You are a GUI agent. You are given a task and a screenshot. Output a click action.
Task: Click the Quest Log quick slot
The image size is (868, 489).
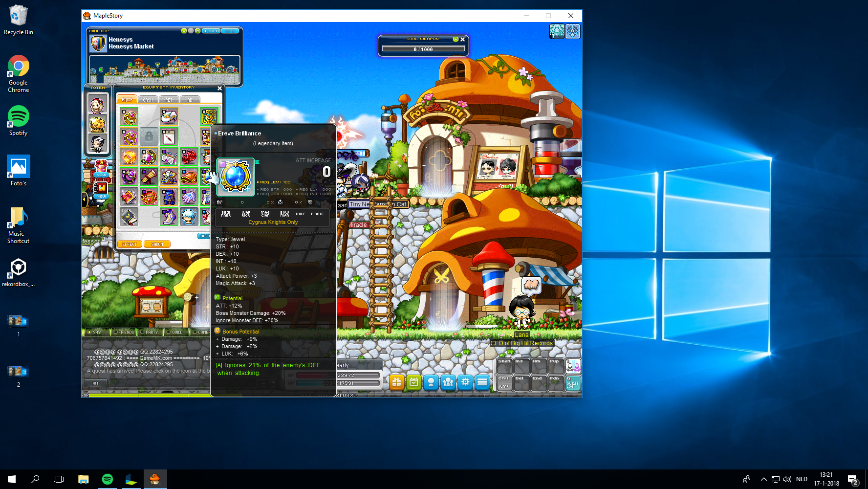pyautogui.click(x=573, y=383)
